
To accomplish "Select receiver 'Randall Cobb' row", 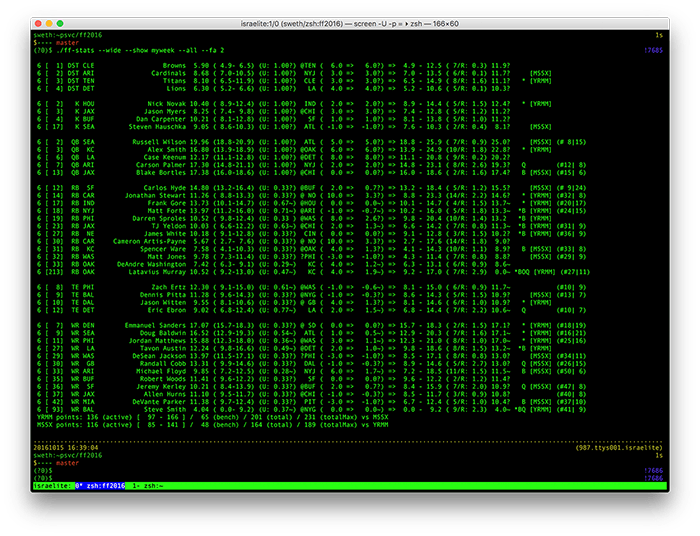I will pos(312,363).
